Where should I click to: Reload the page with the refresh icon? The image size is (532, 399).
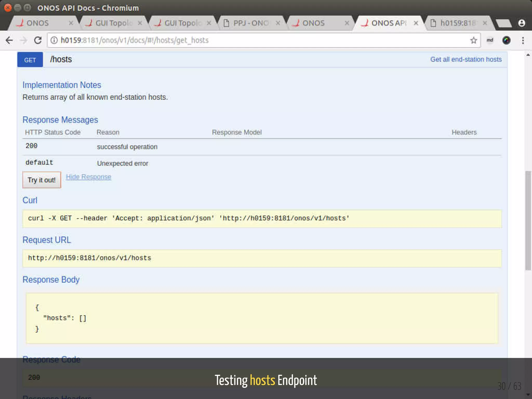38,40
